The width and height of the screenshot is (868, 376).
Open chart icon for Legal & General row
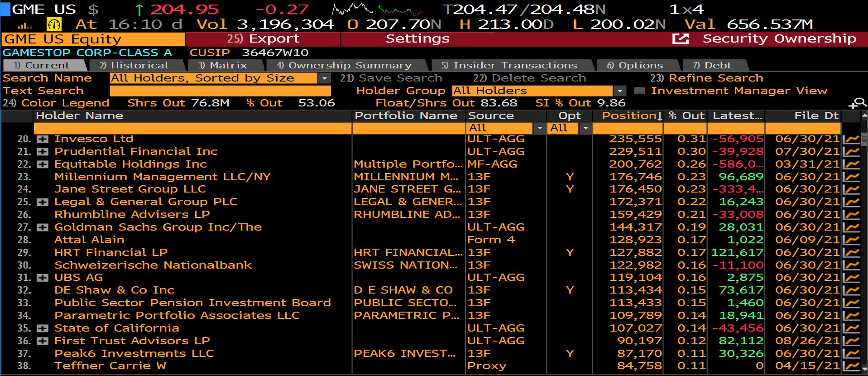click(851, 202)
